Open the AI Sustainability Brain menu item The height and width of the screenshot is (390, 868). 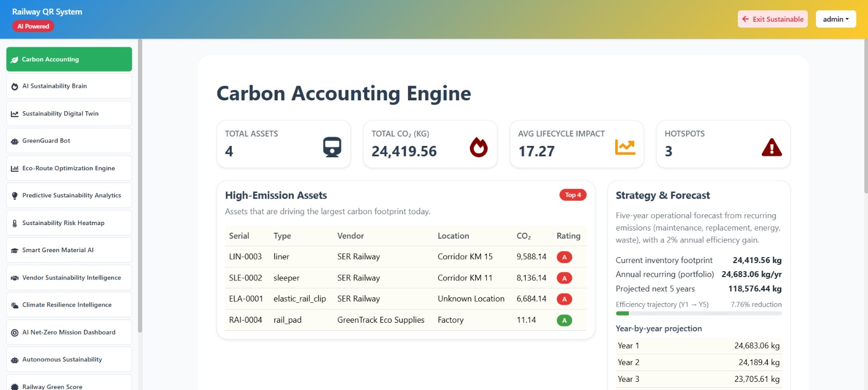point(69,86)
